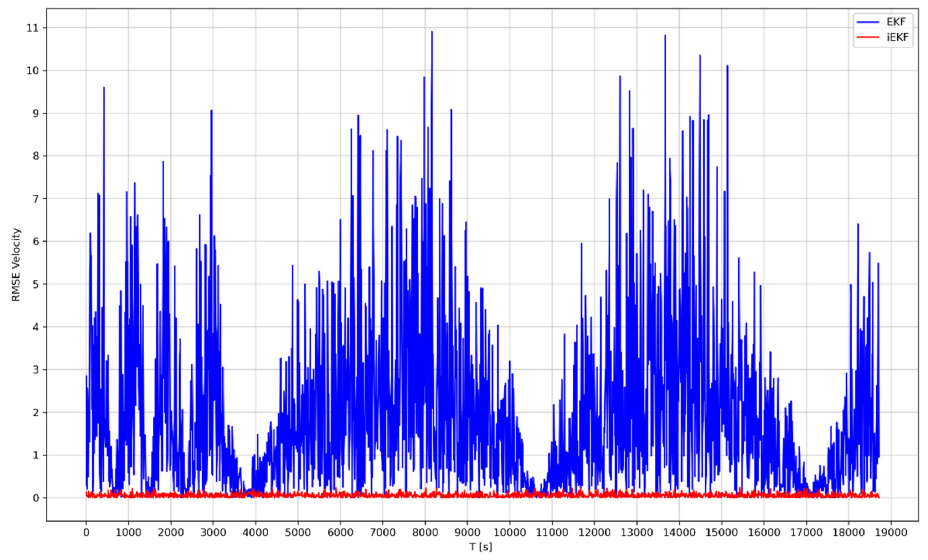
Task: Click the 15000 x-axis tick label
Action: [x=721, y=532]
